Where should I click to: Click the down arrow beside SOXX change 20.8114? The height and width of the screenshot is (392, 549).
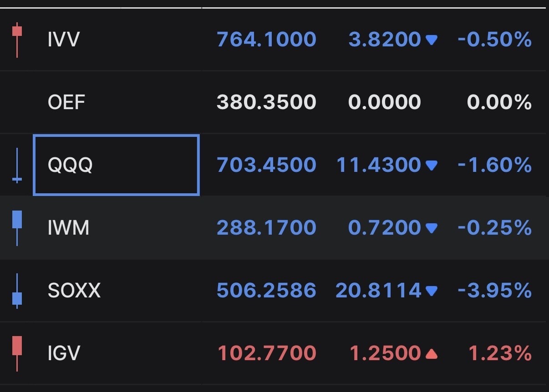[431, 291]
